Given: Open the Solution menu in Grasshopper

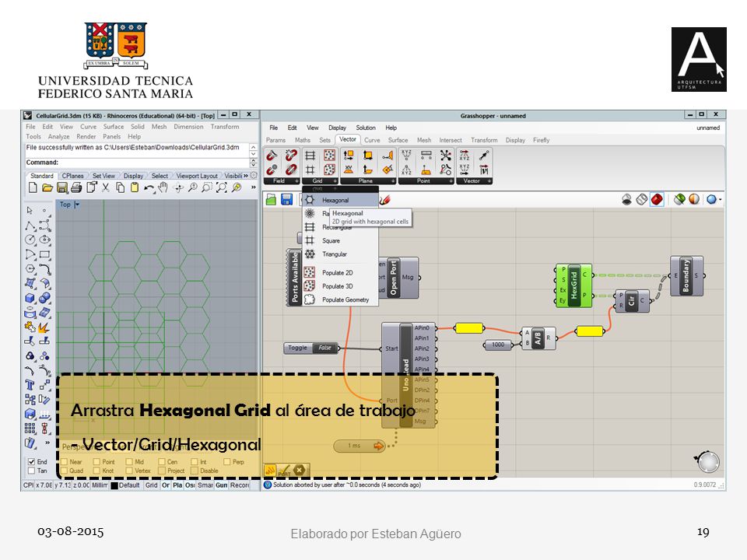Looking at the screenshot, I should click(x=366, y=128).
